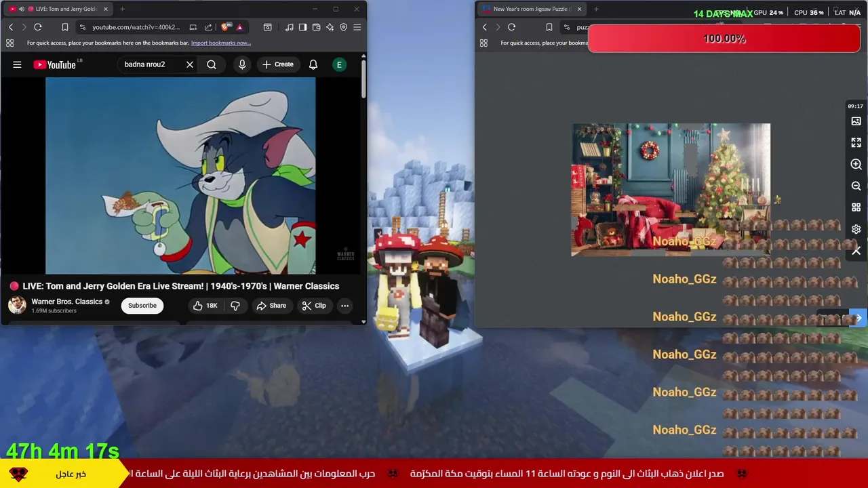
Task: Reload the YouTube page
Action: tap(38, 27)
